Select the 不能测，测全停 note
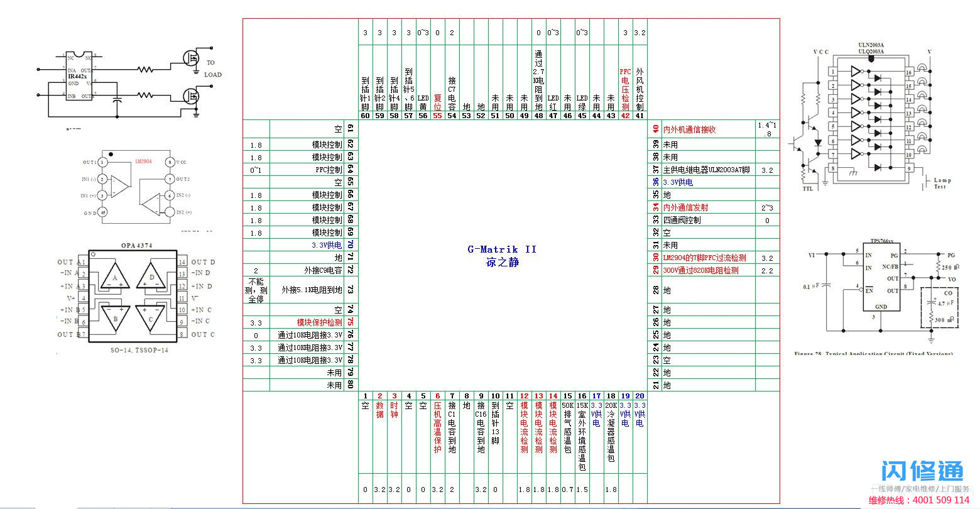Screen dimensions: 980x509 pos(256,290)
